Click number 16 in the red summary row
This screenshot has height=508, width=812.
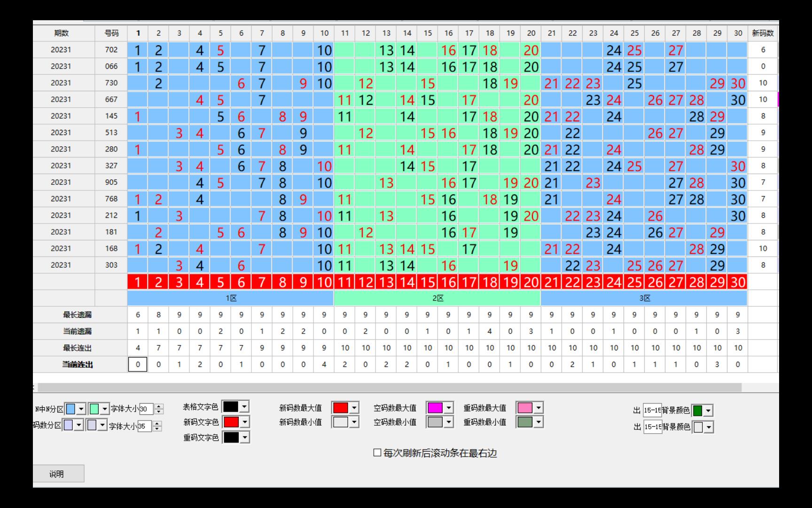tap(448, 282)
